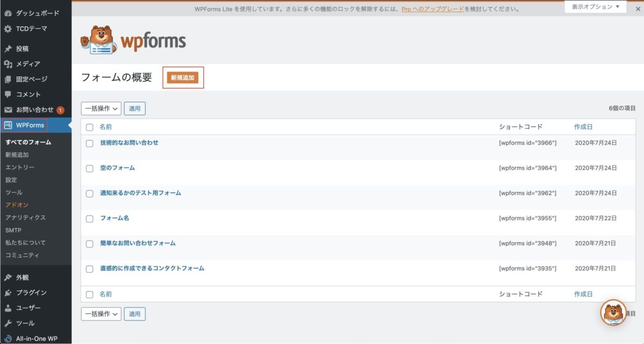Open TCDテーマ in the sidebar menu
The width and height of the screenshot is (644, 344).
pyautogui.click(x=32, y=29)
